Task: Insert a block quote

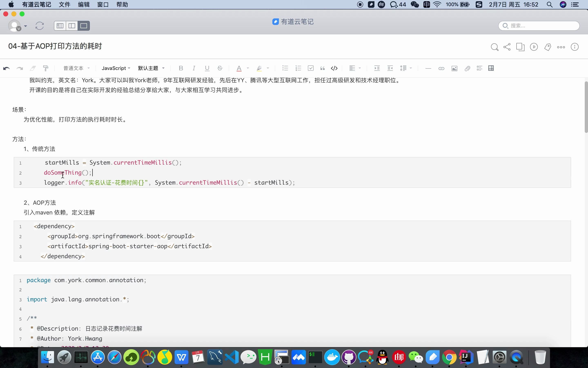Action: (322, 68)
